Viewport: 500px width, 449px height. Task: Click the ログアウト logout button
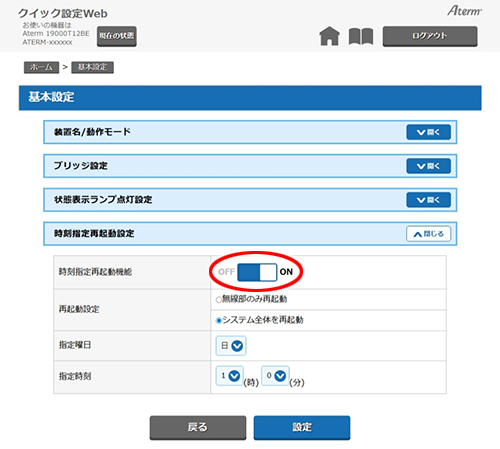tap(430, 36)
